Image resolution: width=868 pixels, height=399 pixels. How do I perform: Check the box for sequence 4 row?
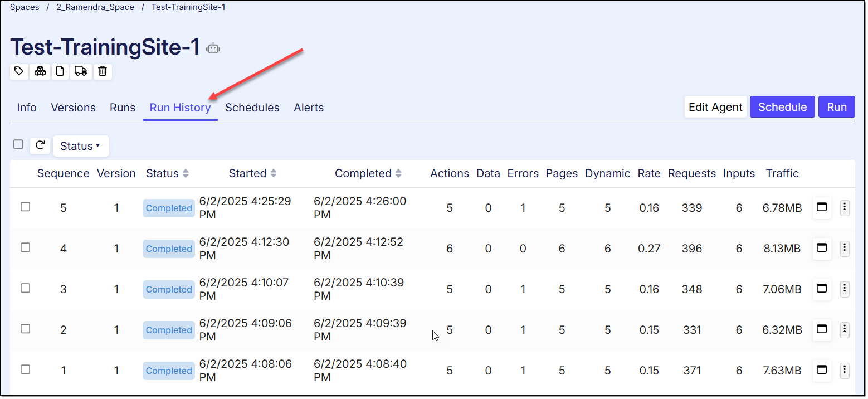point(25,247)
